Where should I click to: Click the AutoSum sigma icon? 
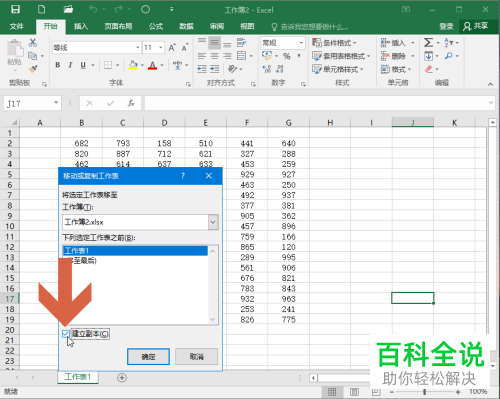coord(428,42)
